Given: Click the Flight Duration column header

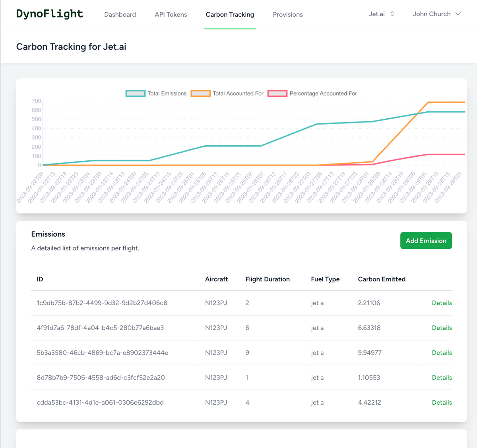Looking at the screenshot, I should point(268,279).
